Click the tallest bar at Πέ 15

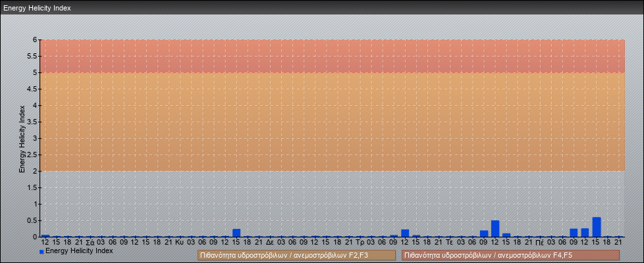(x=597, y=227)
